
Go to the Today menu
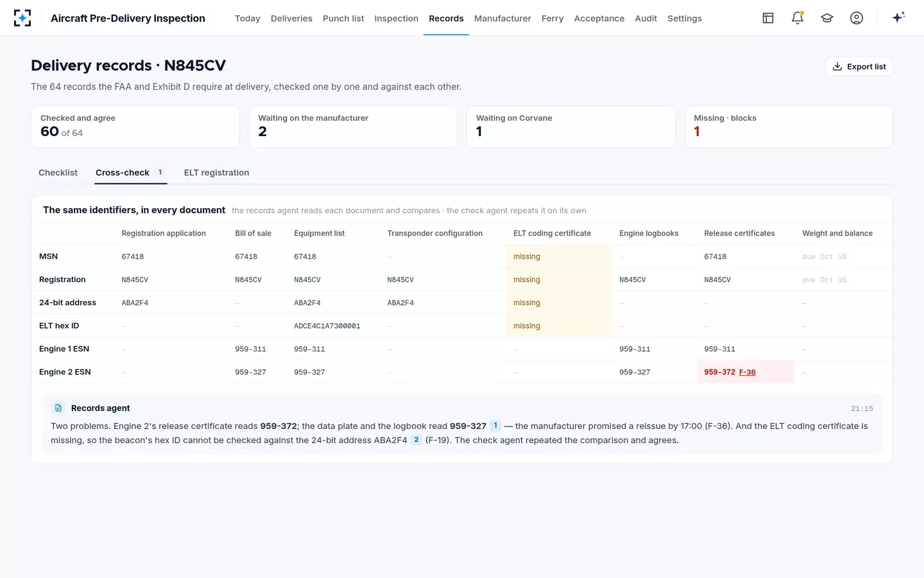click(247, 19)
